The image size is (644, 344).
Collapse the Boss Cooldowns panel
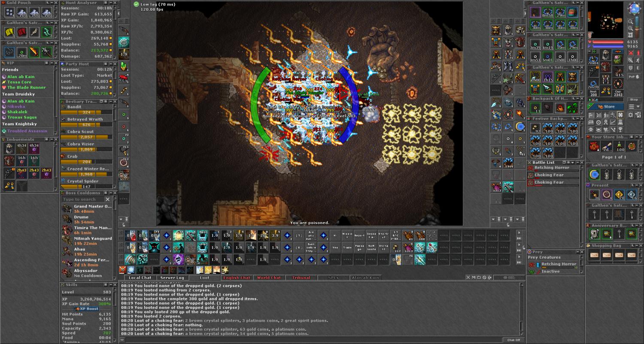[x=111, y=193]
